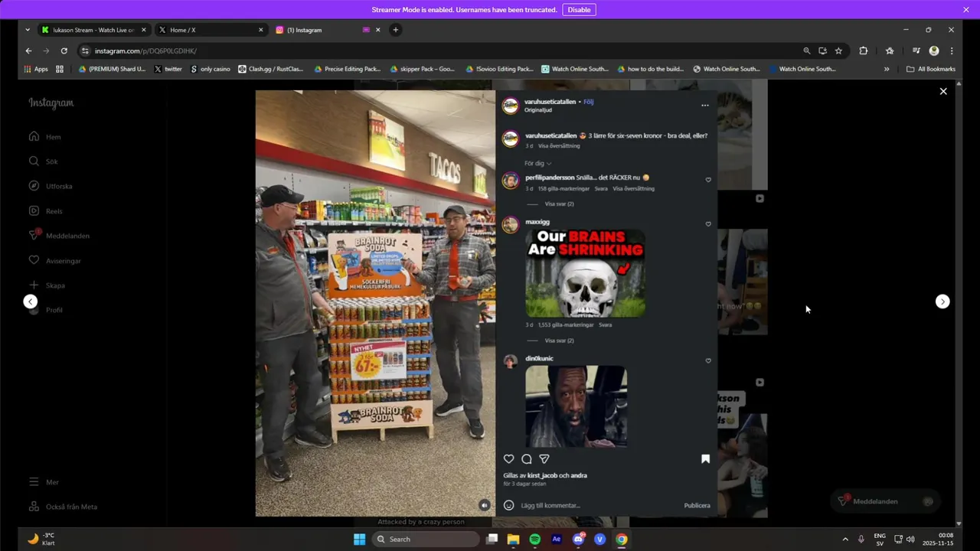Open a new browser tab with plus
The width and height of the screenshot is (980, 551).
[395, 30]
